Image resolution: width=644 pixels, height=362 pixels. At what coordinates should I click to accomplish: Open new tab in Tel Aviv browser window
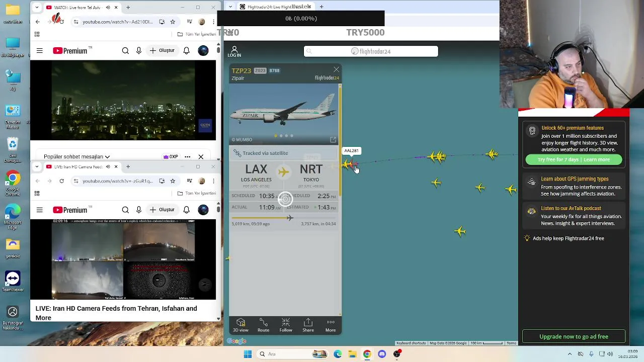pyautogui.click(x=128, y=8)
